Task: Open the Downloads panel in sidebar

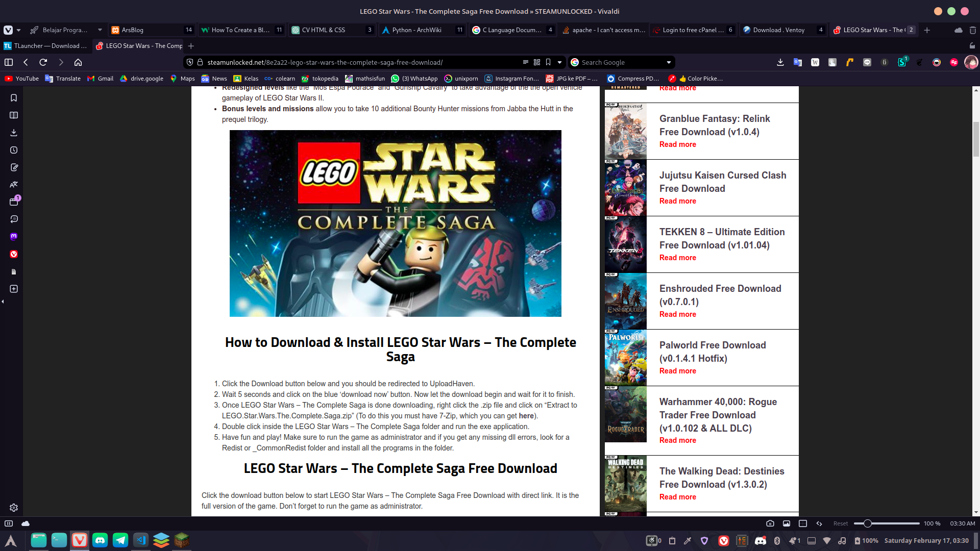Action: (x=14, y=133)
